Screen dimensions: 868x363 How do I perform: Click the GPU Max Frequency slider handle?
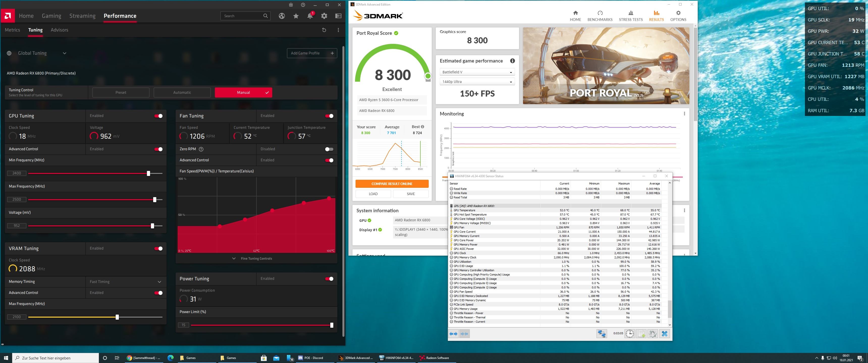click(155, 199)
